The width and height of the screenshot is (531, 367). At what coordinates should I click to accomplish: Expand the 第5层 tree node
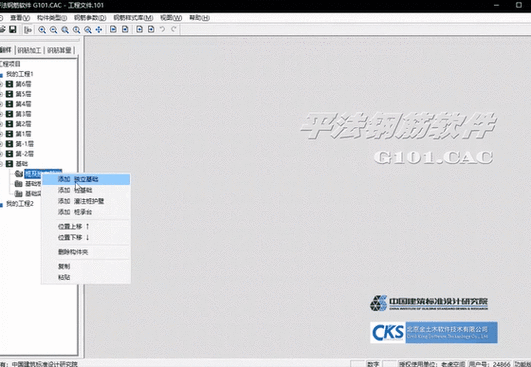click(1, 94)
